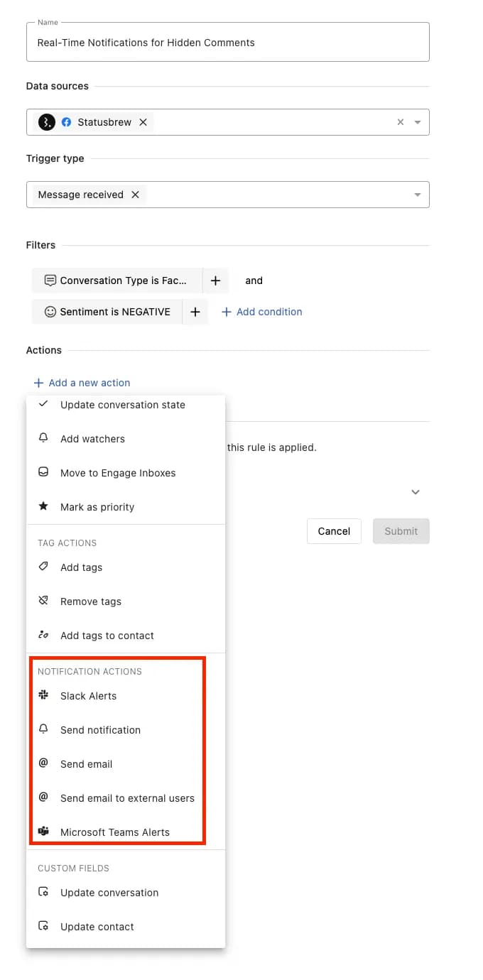The image size is (483, 980).
Task: Collapse the chevron above the Cancel button
Action: (x=416, y=491)
